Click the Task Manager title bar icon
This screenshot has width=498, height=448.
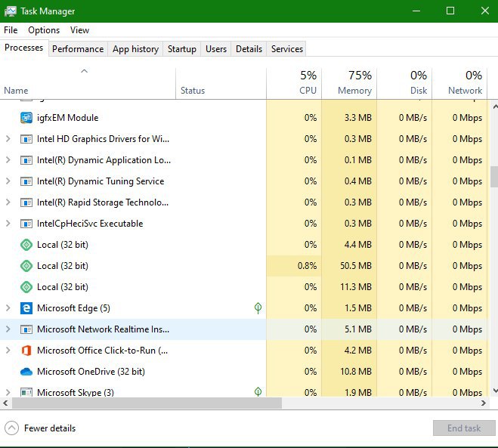(10, 11)
